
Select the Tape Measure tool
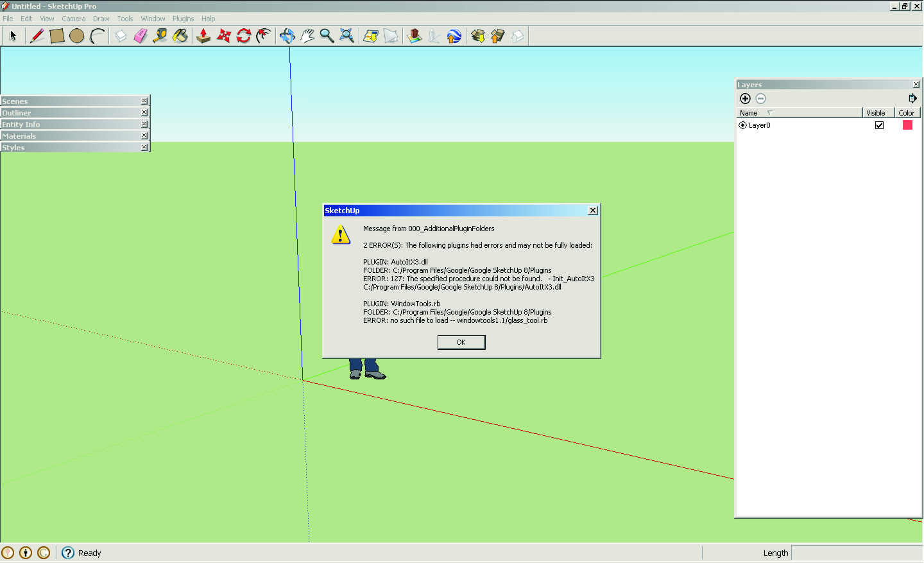[160, 36]
